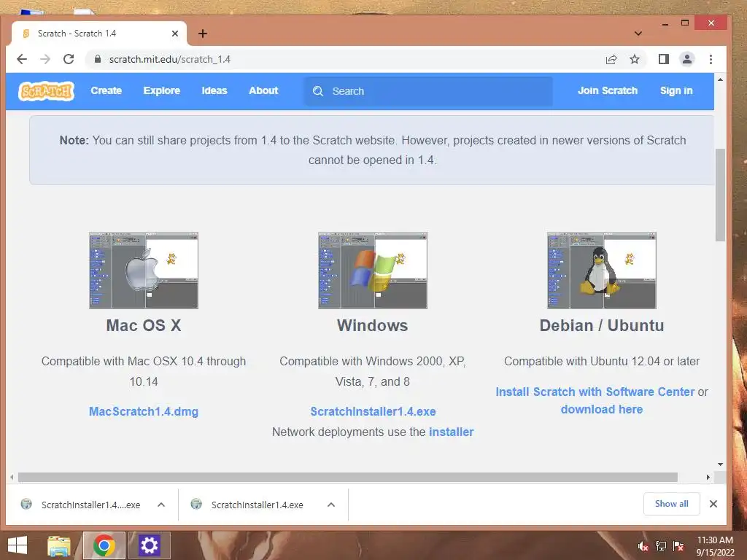Click the Chrome taskbar icon
747x560 pixels.
104,545
